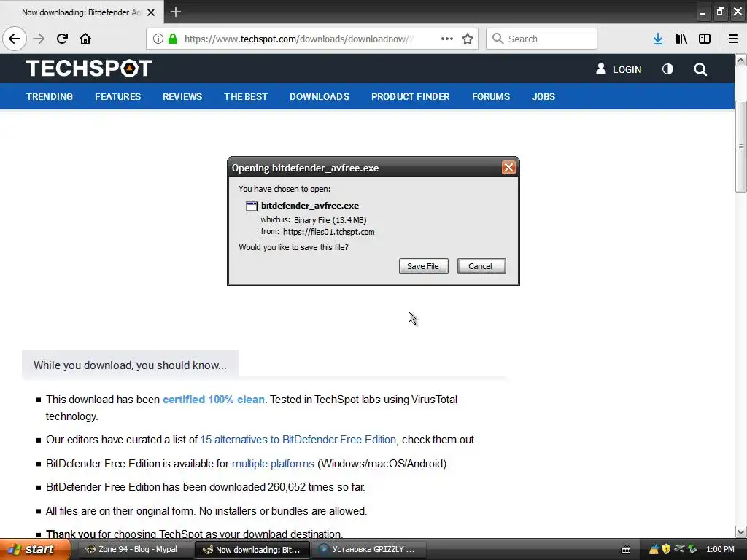Click the bitdefender_avfree.exe file name
This screenshot has height=560, width=747.
(309, 206)
